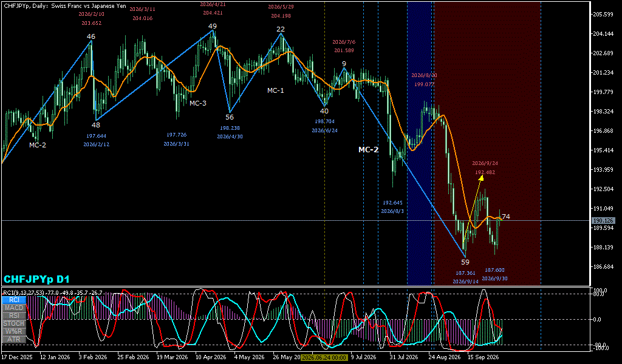Click the date label 2026/8/3

coord(392,212)
